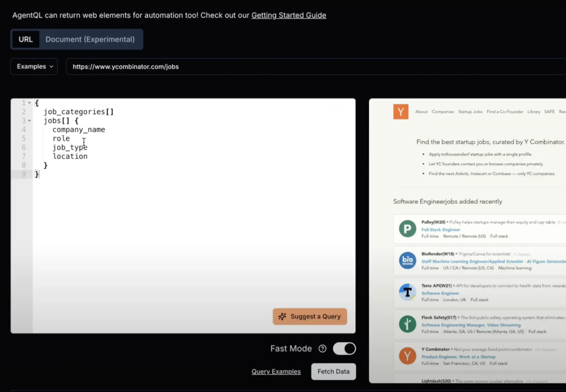The height and width of the screenshot is (392, 566).
Task: Click the Y Combinator job card logo
Action: coord(407,356)
